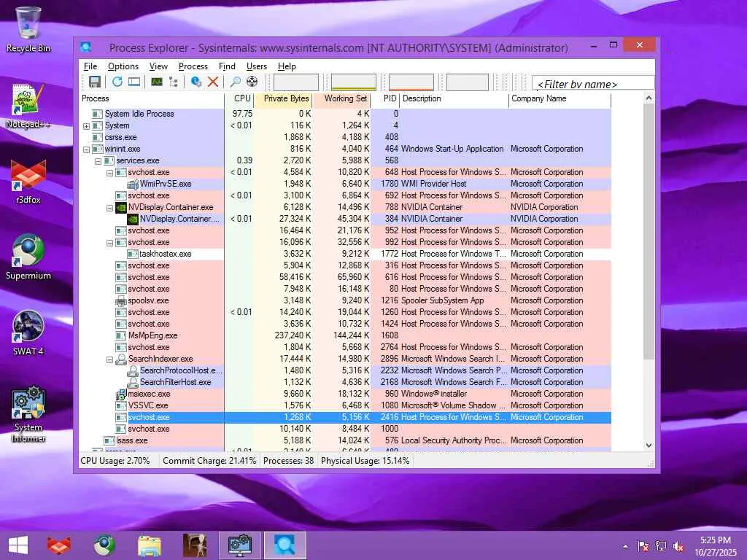
Task: Open the File menu
Action: pyautogui.click(x=90, y=66)
